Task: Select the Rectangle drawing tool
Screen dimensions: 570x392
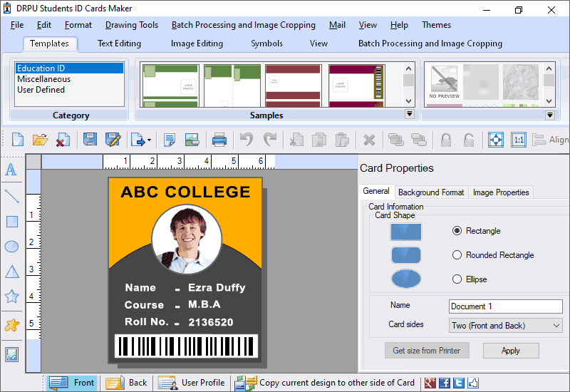Action: pyautogui.click(x=12, y=222)
